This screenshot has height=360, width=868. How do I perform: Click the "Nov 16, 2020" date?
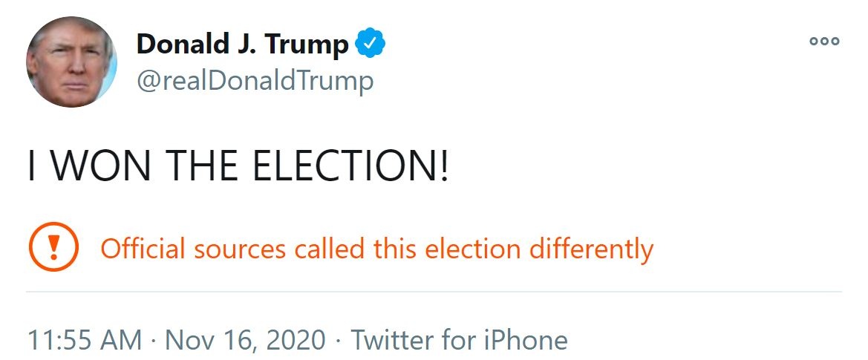pos(245,341)
